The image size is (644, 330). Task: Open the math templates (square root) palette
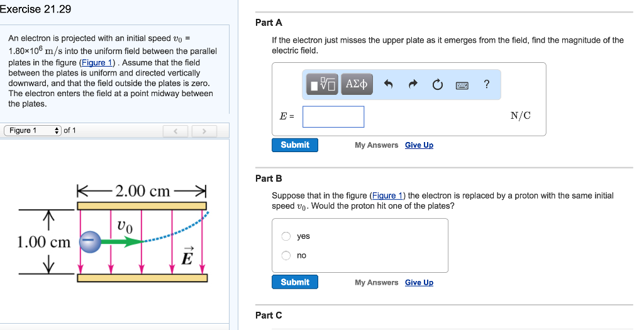[323, 85]
